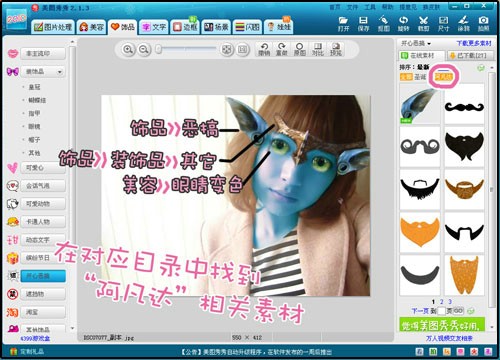Click the 4399游戏盒 link
Viewport: 500px width, 360px height.
35,338
